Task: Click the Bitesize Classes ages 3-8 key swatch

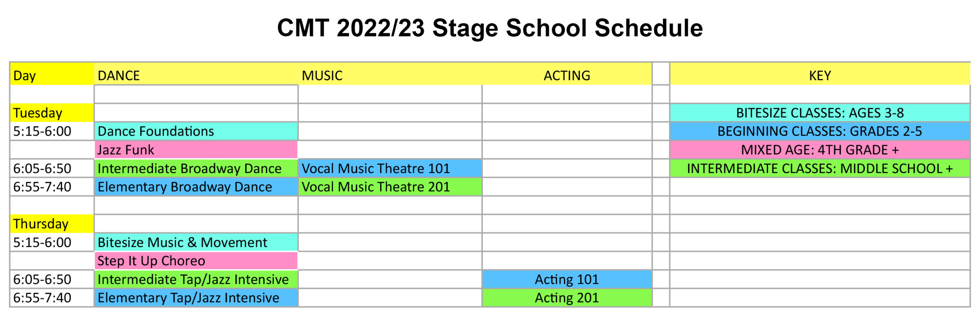Action: 820,113
